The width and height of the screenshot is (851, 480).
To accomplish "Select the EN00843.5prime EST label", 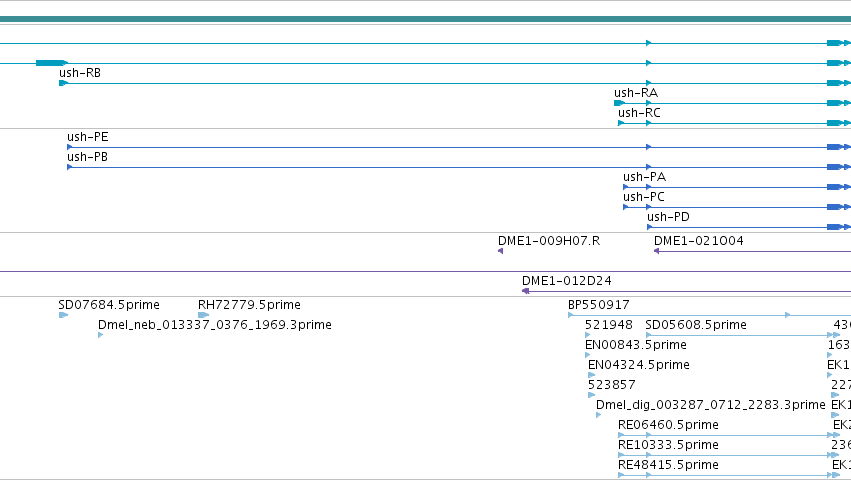I will pyautogui.click(x=636, y=345).
